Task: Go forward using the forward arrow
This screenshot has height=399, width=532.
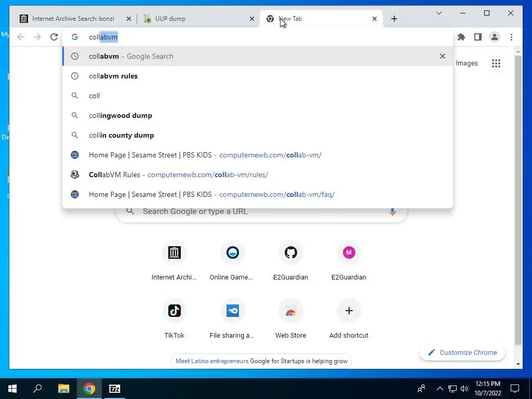Action: 37,37
